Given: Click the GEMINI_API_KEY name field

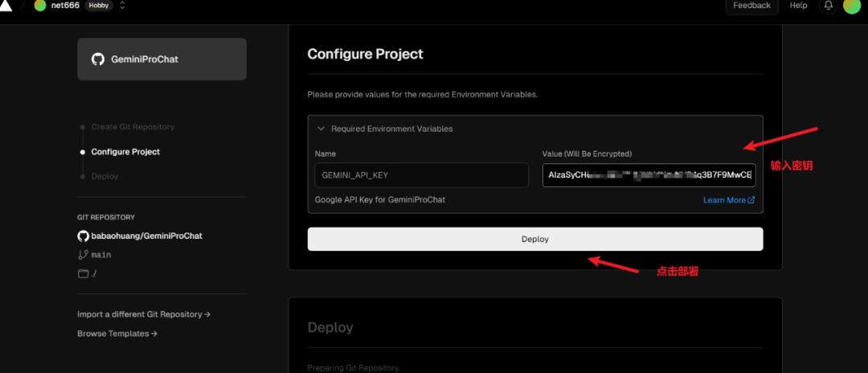Looking at the screenshot, I should [421, 175].
